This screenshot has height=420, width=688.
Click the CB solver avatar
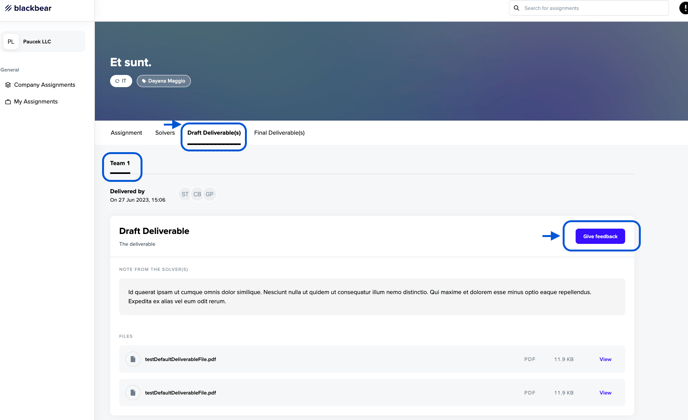(197, 194)
